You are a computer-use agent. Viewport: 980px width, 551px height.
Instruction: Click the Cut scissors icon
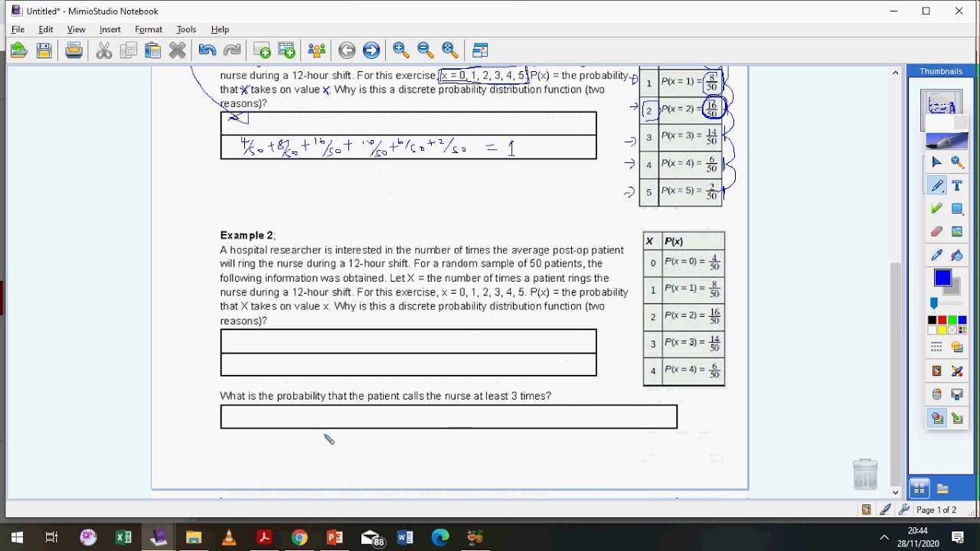click(104, 51)
